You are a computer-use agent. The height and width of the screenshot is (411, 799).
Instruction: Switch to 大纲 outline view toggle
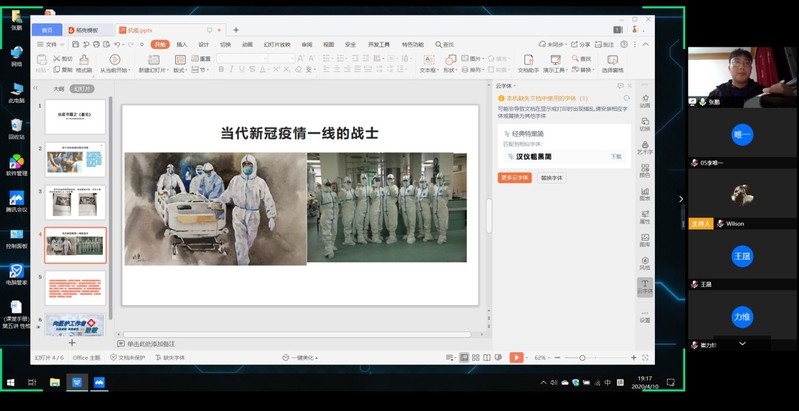[58, 88]
